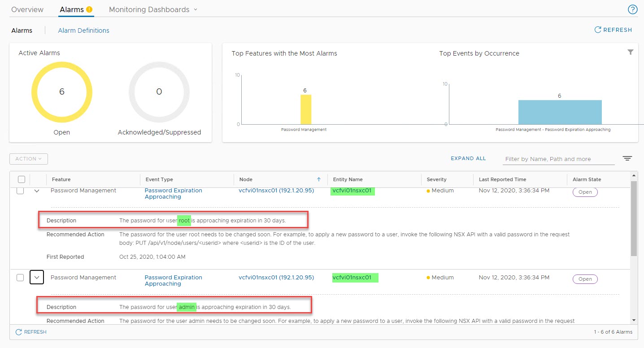Open the help question mark icon
The image size is (644, 348).
633,10
